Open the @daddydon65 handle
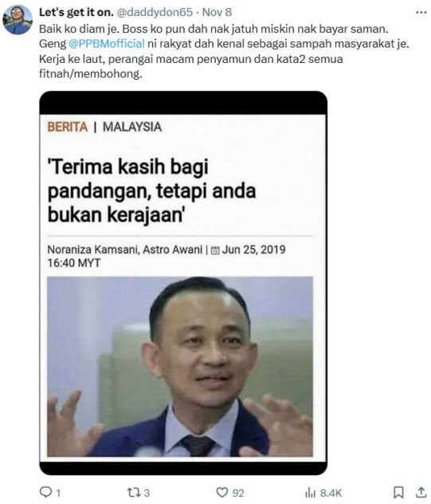This screenshot has height=504, width=431. (x=155, y=12)
